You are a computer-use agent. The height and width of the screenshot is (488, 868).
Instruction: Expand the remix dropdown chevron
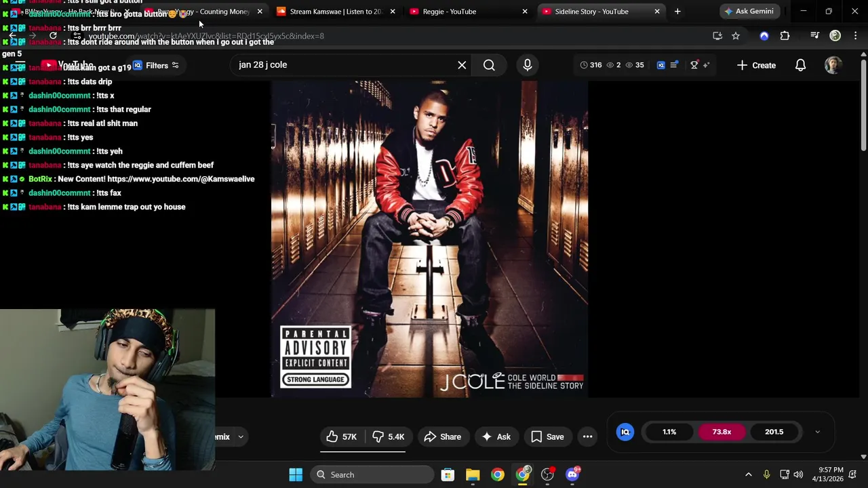point(241,437)
